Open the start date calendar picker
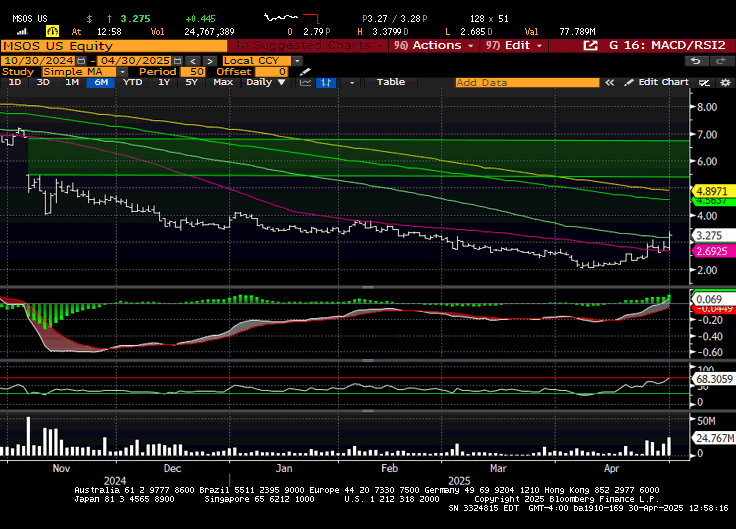The height and width of the screenshot is (529, 736). click(81, 61)
